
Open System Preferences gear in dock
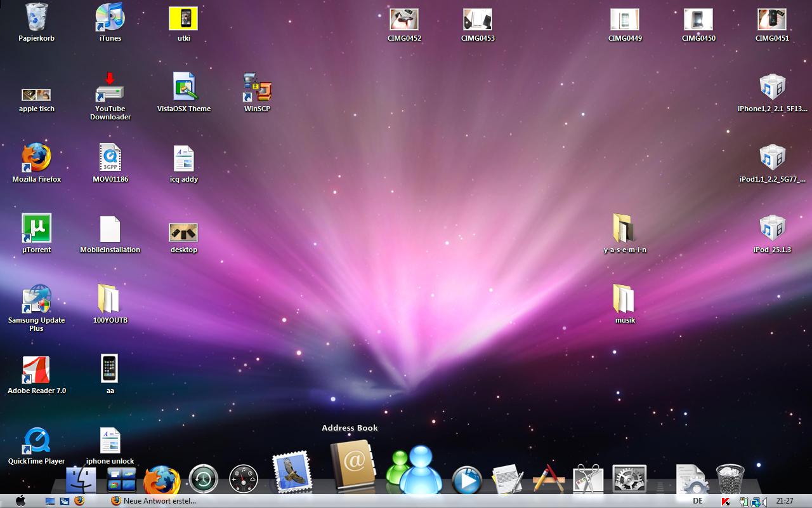point(629,479)
